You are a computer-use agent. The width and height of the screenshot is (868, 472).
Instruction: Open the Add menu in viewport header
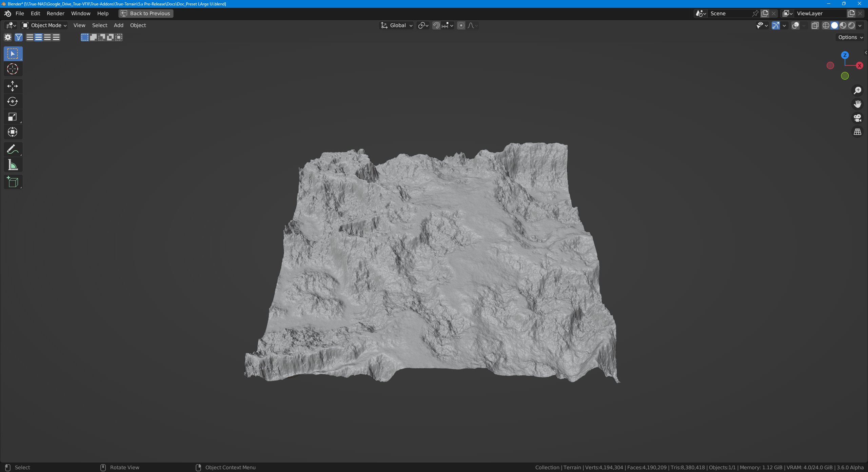(118, 25)
